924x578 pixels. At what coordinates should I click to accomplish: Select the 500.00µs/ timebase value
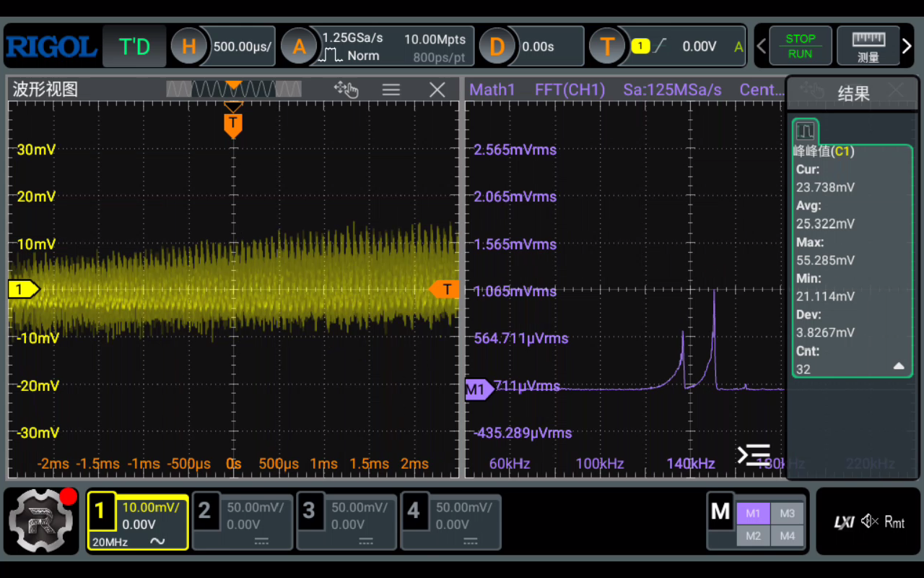point(243,47)
